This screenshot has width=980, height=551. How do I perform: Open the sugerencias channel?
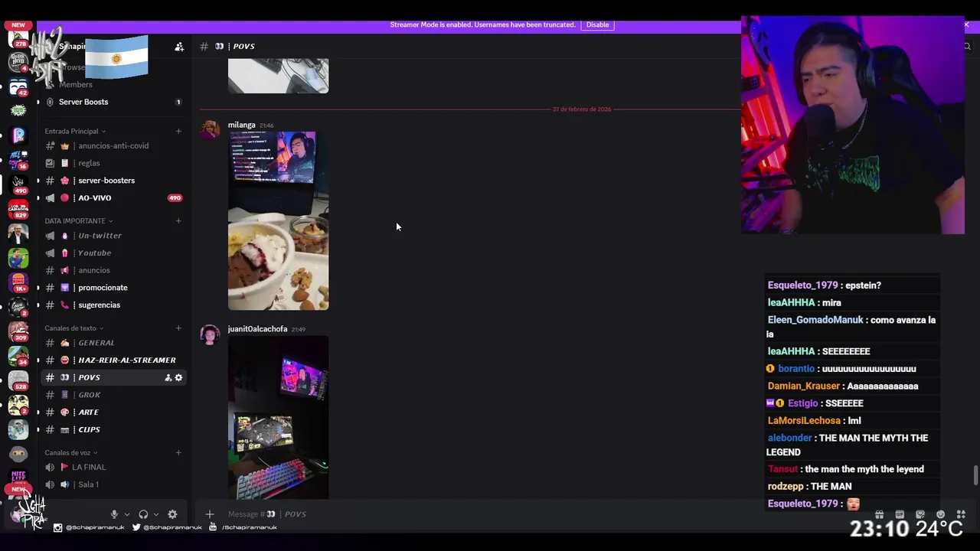coord(113,305)
